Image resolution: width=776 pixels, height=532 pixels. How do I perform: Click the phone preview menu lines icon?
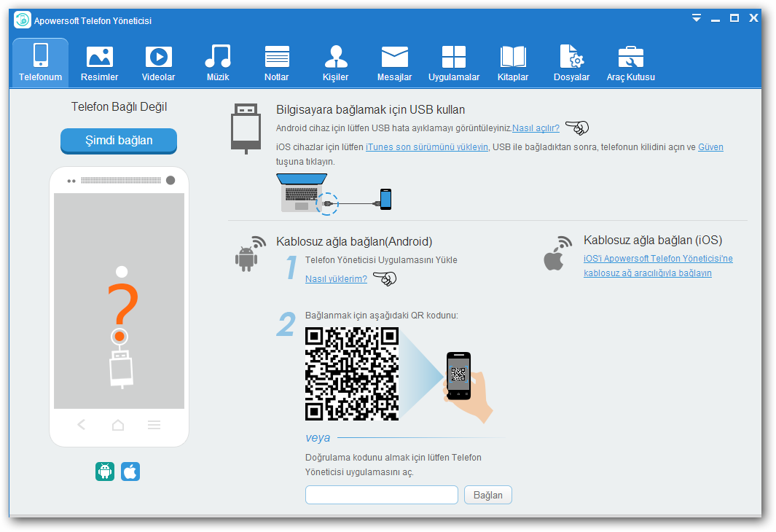point(154,425)
